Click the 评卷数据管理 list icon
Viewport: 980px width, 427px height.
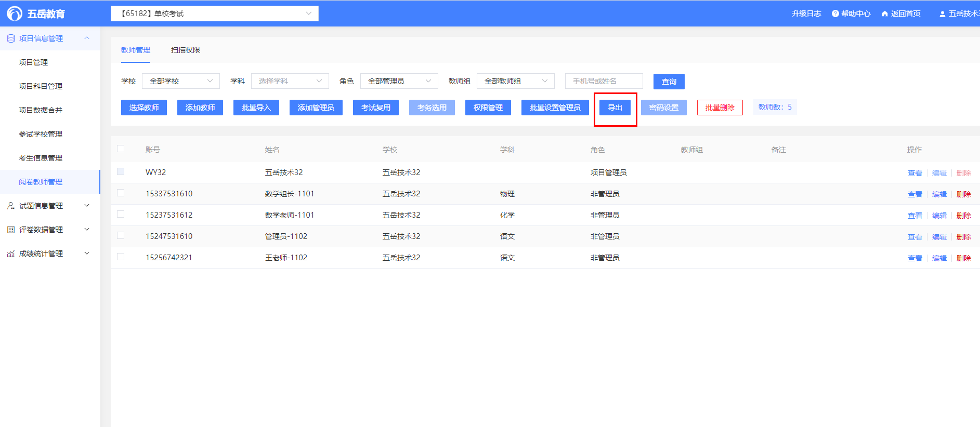point(11,230)
